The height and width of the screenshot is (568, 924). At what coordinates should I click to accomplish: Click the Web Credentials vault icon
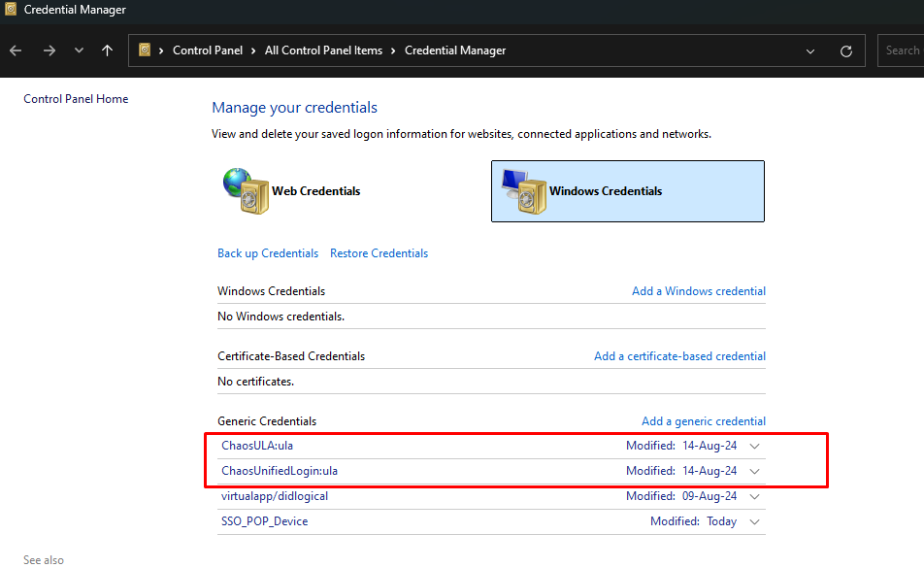[245, 189]
